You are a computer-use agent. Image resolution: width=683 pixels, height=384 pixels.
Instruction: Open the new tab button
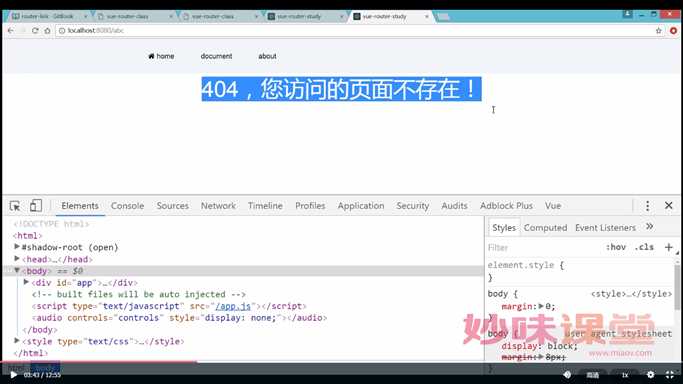point(443,17)
